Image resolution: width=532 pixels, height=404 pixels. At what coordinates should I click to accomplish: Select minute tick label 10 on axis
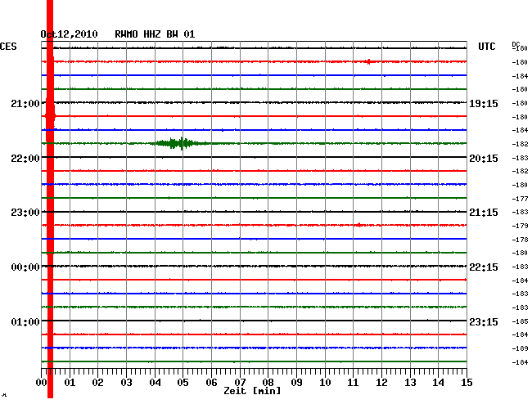[x=325, y=383]
